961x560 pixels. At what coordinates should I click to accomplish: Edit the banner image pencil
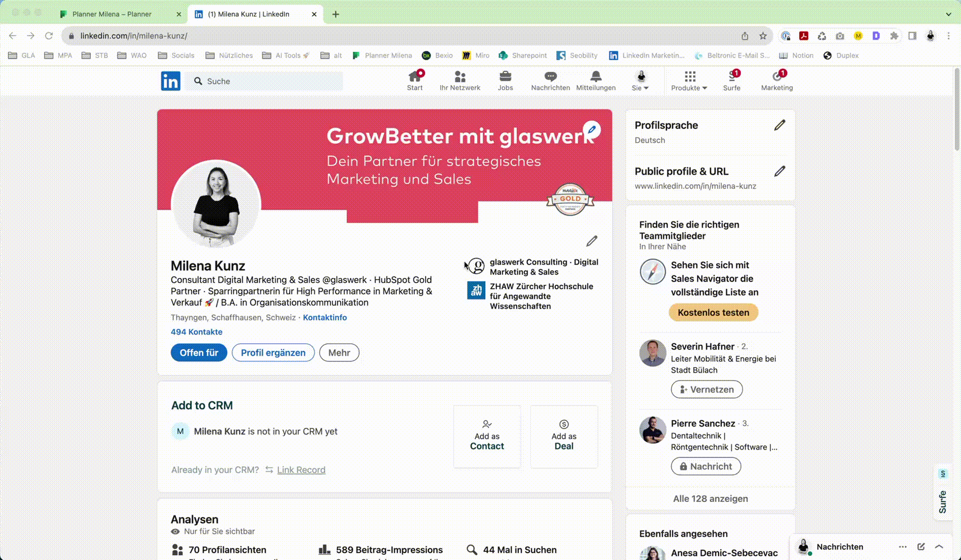(x=592, y=130)
